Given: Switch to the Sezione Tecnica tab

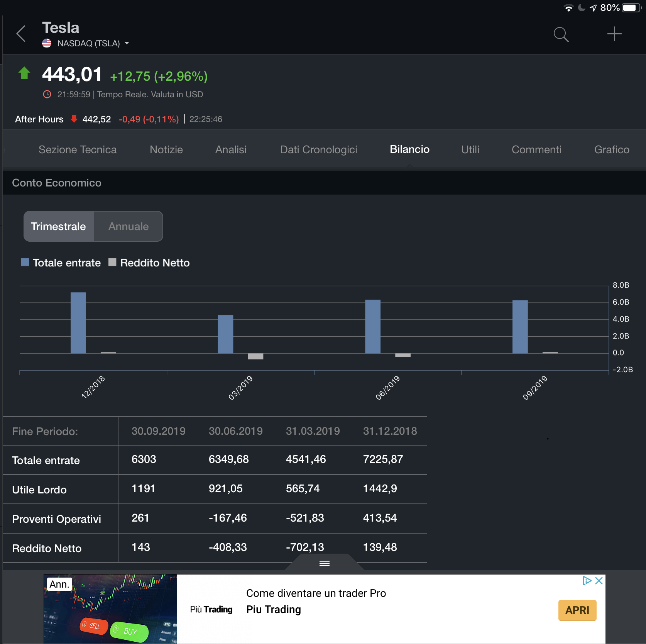Looking at the screenshot, I should (78, 149).
